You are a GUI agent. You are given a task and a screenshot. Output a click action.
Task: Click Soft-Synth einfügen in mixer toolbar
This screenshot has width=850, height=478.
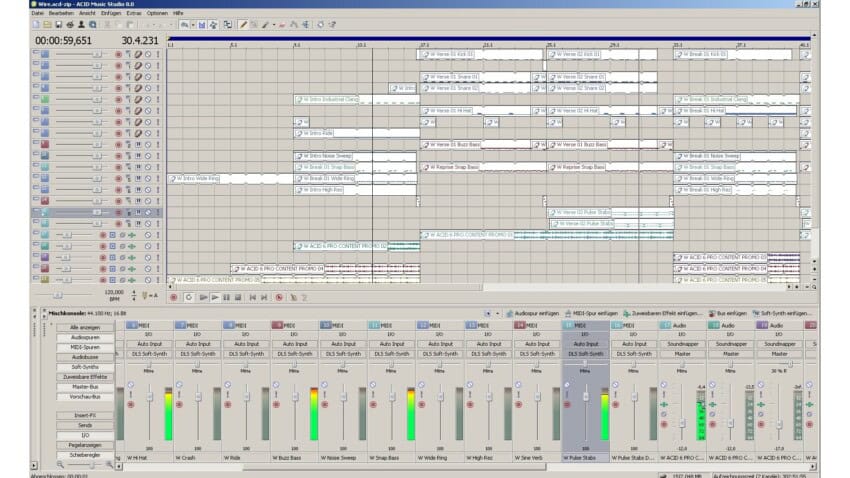point(781,313)
